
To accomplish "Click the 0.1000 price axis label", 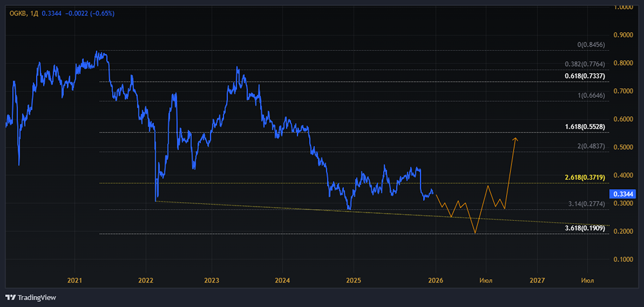I will coord(622,259).
